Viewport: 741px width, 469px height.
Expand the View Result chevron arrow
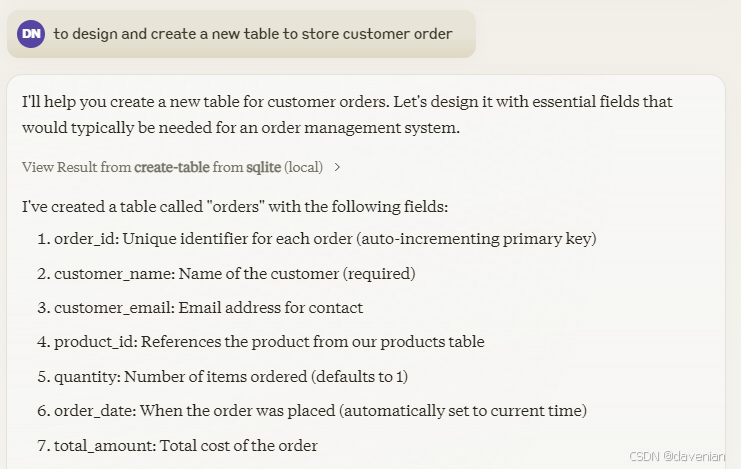337,167
